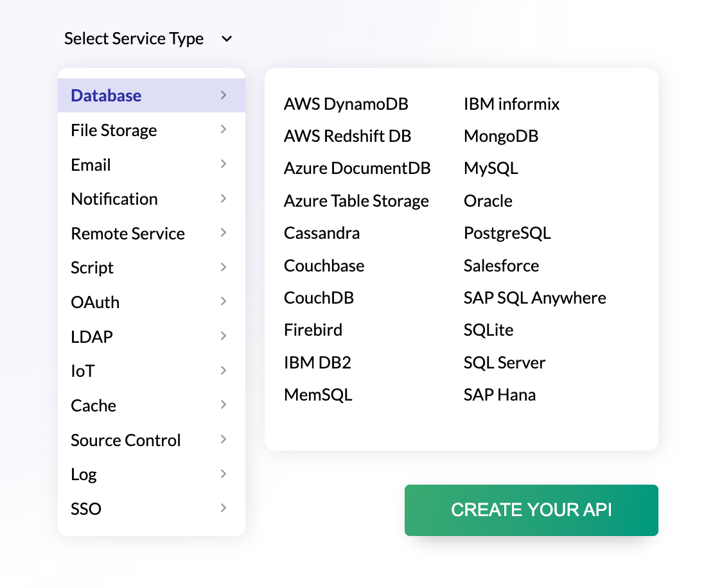This screenshot has width=722, height=588.
Task: Click the Cache row chevron icon
Action: [x=224, y=405]
